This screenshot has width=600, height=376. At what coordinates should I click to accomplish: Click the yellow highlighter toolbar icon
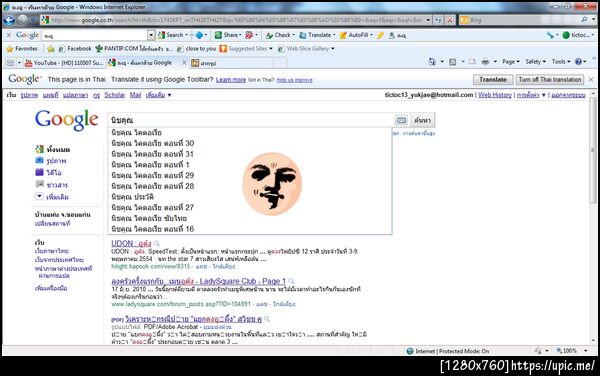coord(380,35)
